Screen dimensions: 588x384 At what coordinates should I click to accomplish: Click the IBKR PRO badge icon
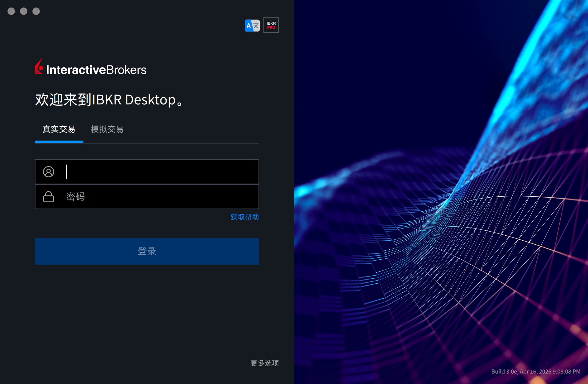pos(271,25)
